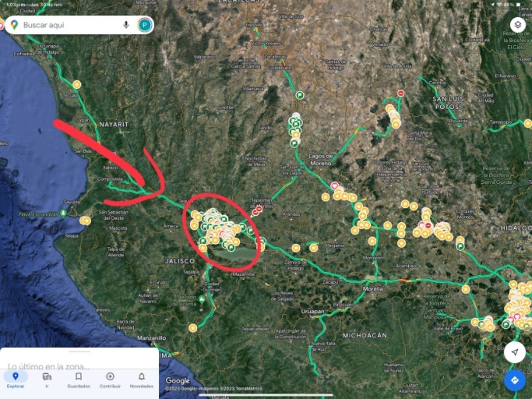Go to the Contribuir tab
The width and height of the screenshot is (532, 399).
(110, 380)
